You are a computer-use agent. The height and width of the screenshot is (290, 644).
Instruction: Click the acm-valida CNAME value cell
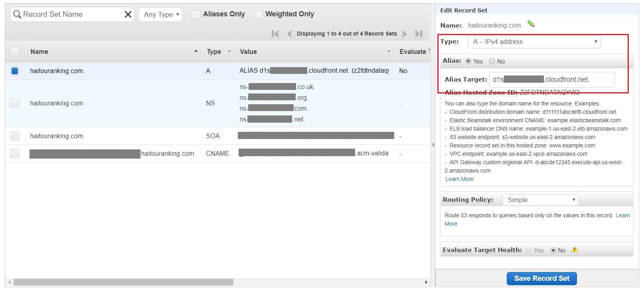click(314, 153)
